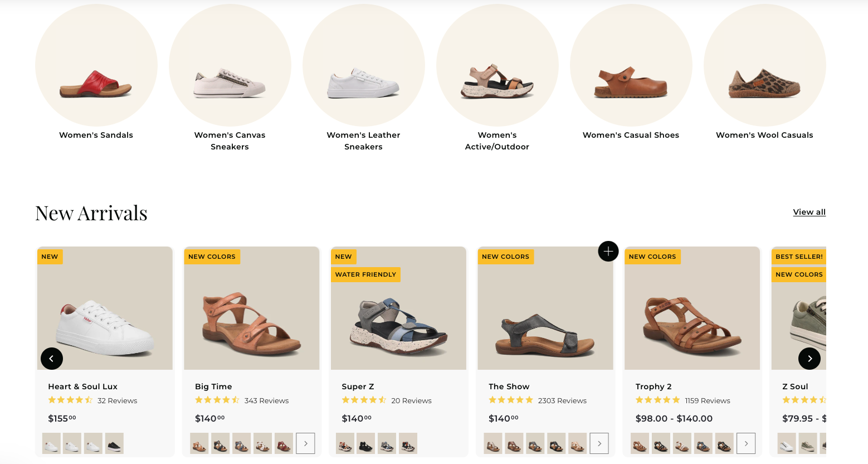868x464 pixels.
Task: Open Women's Wool Casuals category circle
Action: [764, 66]
